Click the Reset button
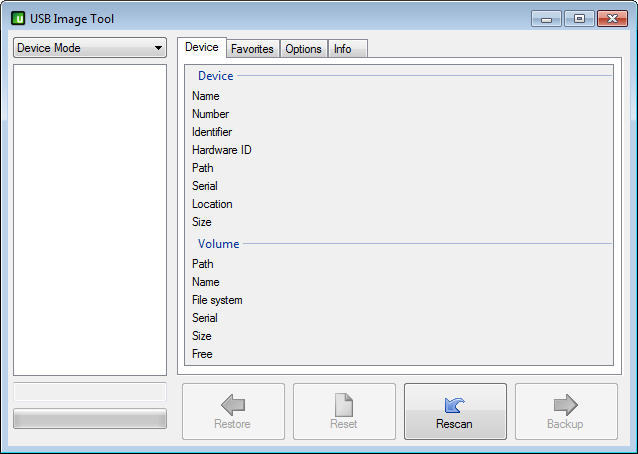Screen dimensions: 638x454 pyautogui.click(x=344, y=411)
